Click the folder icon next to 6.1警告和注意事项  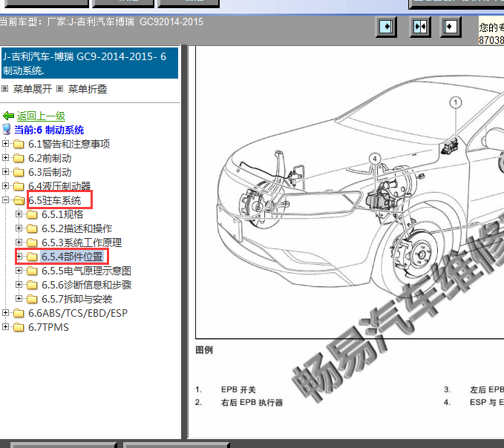(19, 144)
